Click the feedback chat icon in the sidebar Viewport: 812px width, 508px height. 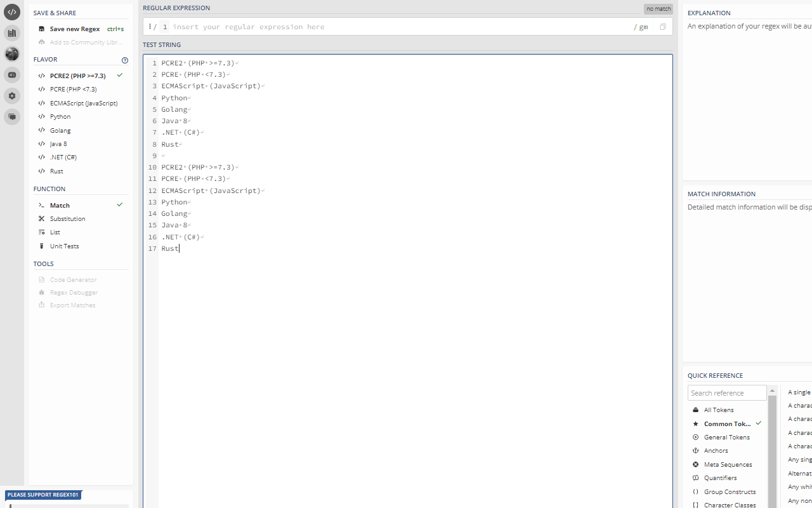tap(11, 117)
